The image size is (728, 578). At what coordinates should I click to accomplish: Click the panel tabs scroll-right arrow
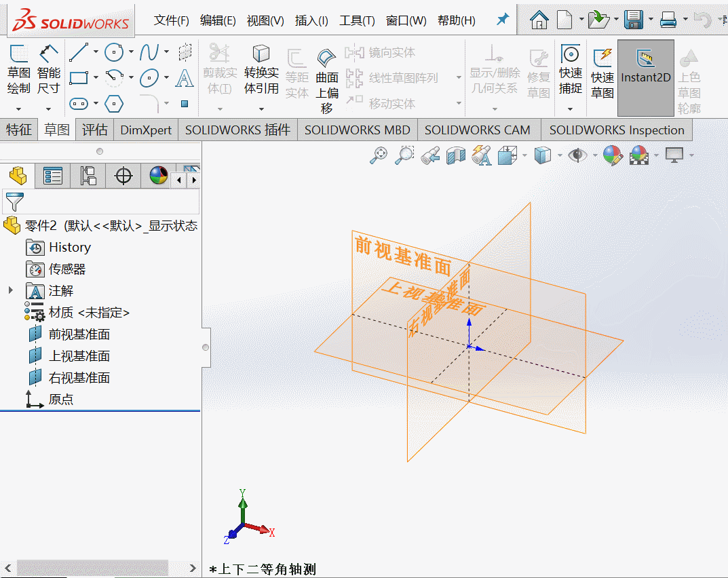click(194, 180)
